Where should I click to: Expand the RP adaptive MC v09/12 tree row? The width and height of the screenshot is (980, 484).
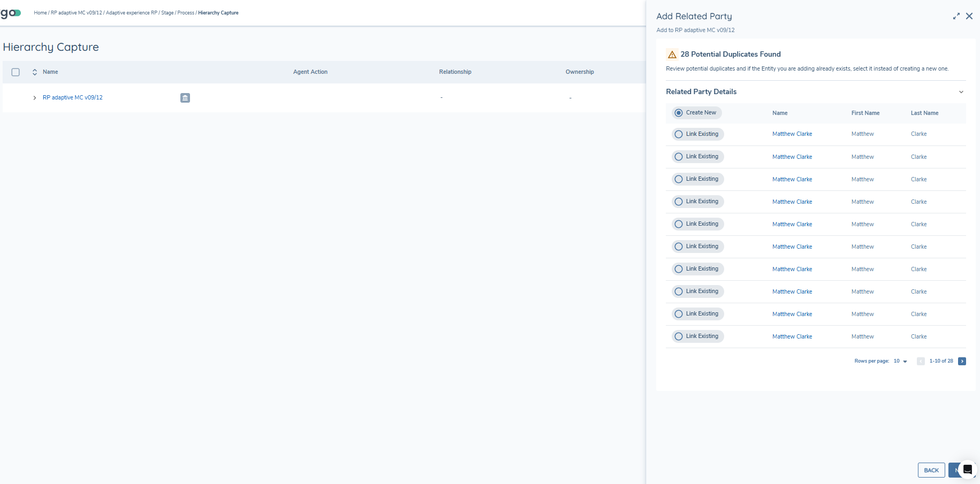tap(34, 97)
